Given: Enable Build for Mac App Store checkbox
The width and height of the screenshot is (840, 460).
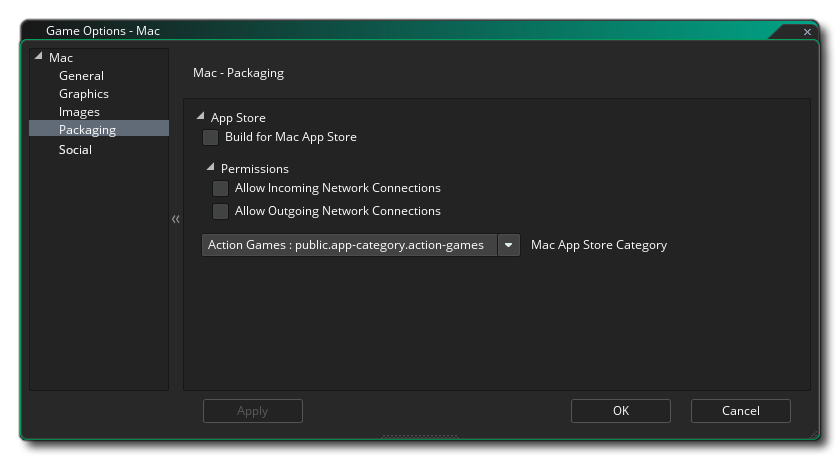Looking at the screenshot, I should [210, 137].
